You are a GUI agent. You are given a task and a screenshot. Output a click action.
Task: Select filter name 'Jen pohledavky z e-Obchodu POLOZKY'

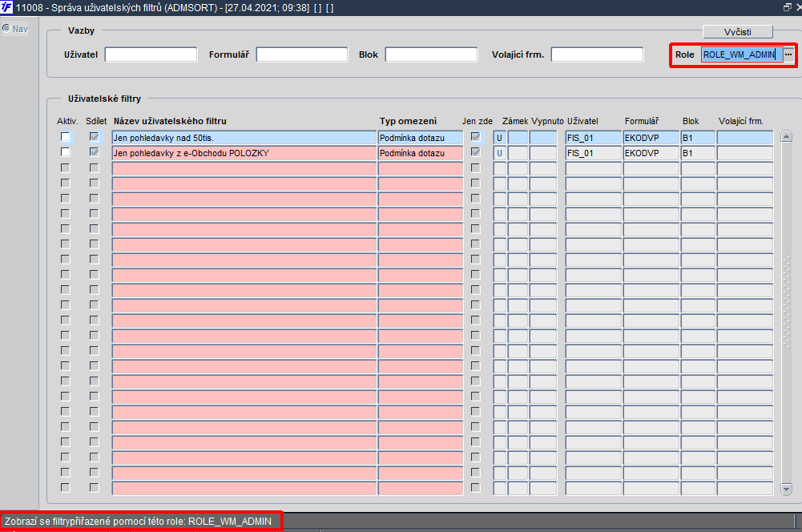pos(244,153)
